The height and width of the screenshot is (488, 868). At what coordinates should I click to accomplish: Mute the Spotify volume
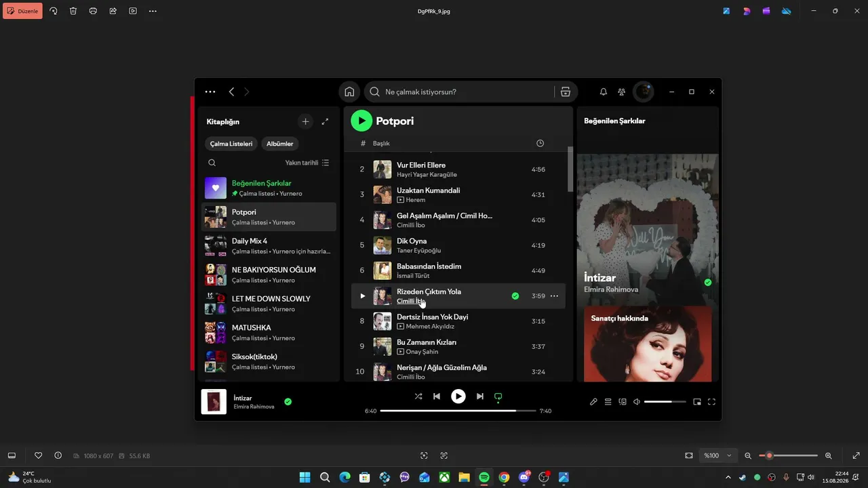[x=637, y=402]
